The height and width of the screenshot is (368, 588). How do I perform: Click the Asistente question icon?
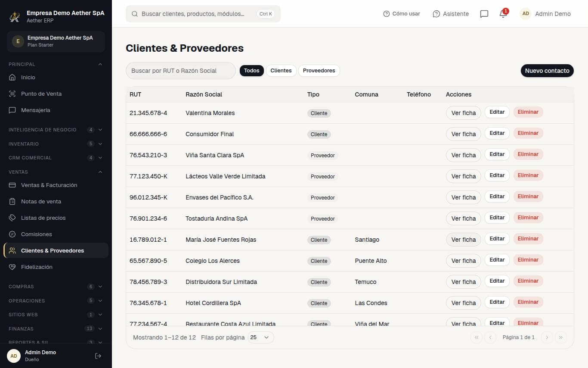pos(436,14)
